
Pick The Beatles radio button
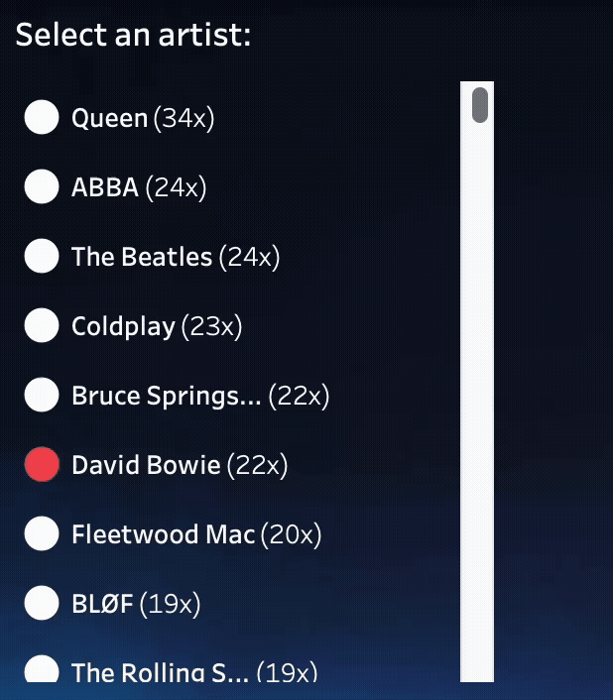click(x=42, y=256)
